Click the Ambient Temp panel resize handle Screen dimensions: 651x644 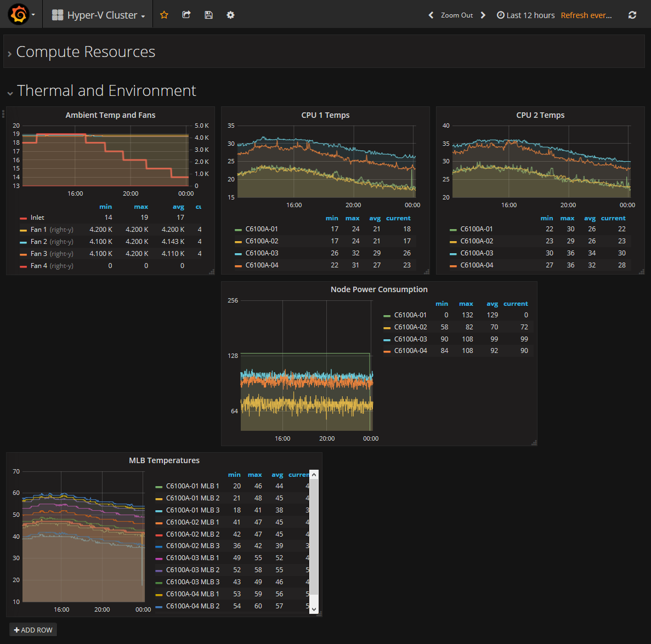pos(212,272)
